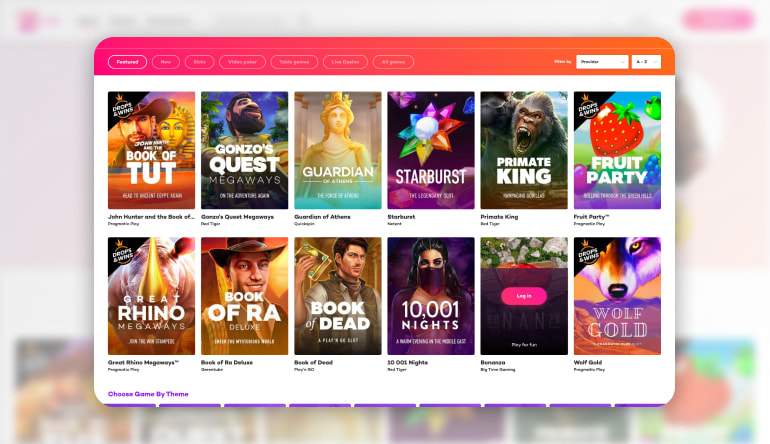This screenshot has height=444, width=770.
Task: Open the Gonzo's Quest Megaways cover image
Action: tap(245, 150)
